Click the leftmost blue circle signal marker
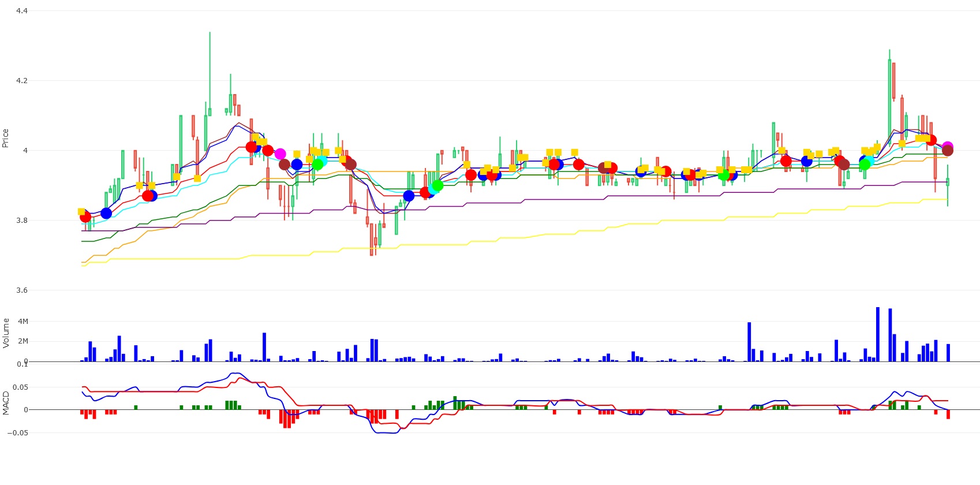The height and width of the screenshot is (485, 980). [106, 214]
